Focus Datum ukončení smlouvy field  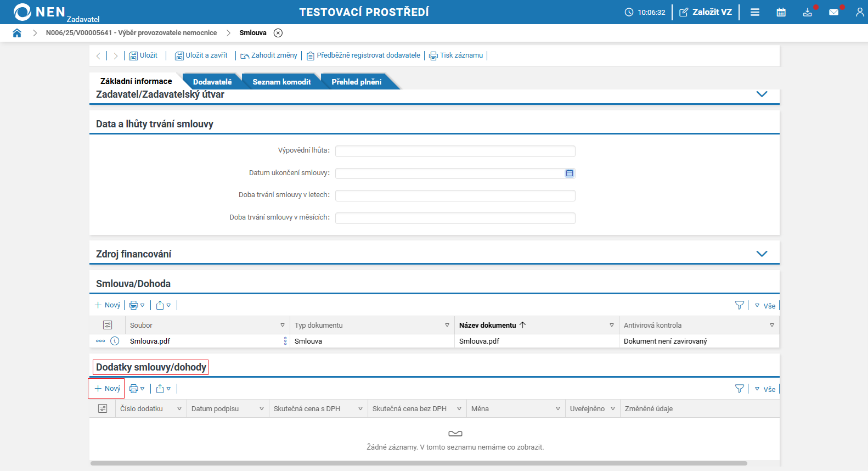pos(450,173)
